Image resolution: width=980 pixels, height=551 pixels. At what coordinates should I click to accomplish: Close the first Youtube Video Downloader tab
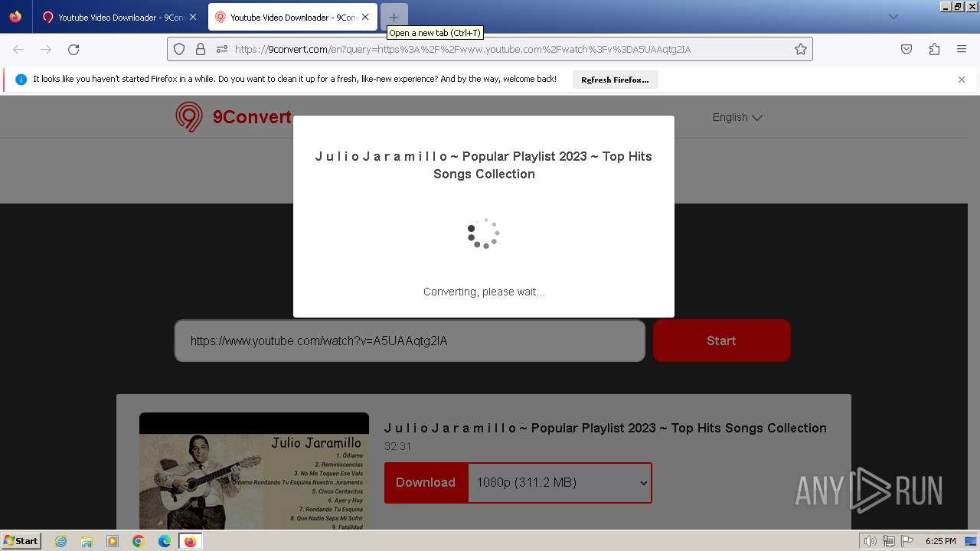click(x=192, y=17)
